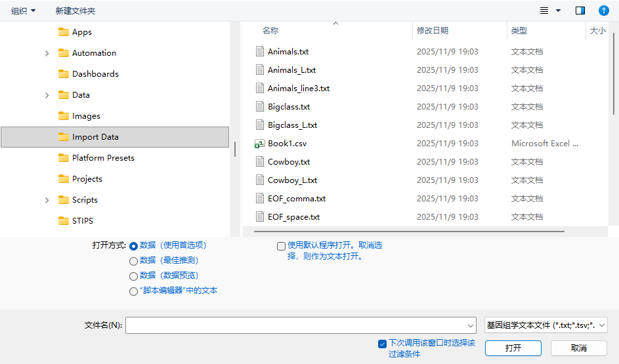619x364 pixels.
Task: Click 新建文件夹 button
Action: pyautogui.click(x=75, y=10)
